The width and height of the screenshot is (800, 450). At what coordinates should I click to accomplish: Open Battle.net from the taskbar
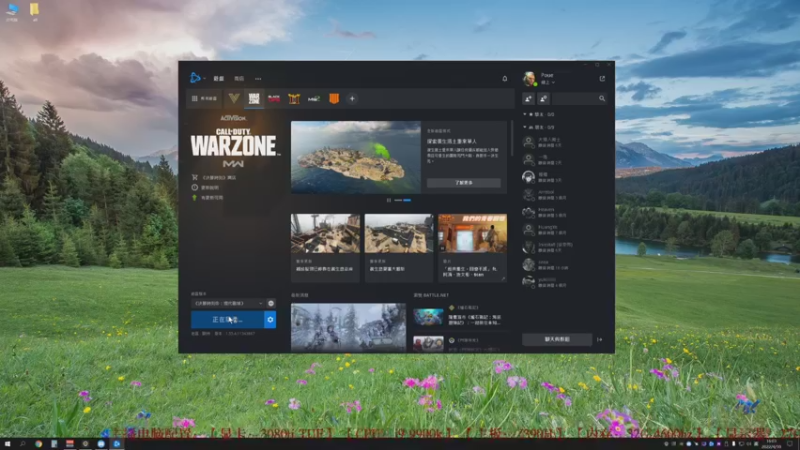[x=116, y=444]
